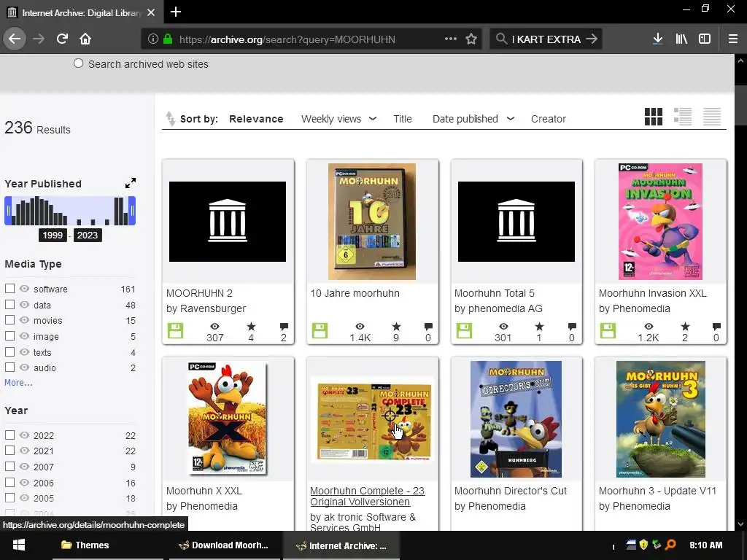The width and height of the screenshot is (747, 560).
Task: Open the Firefox hamburger menu
Action: click(x=732, y=39)
